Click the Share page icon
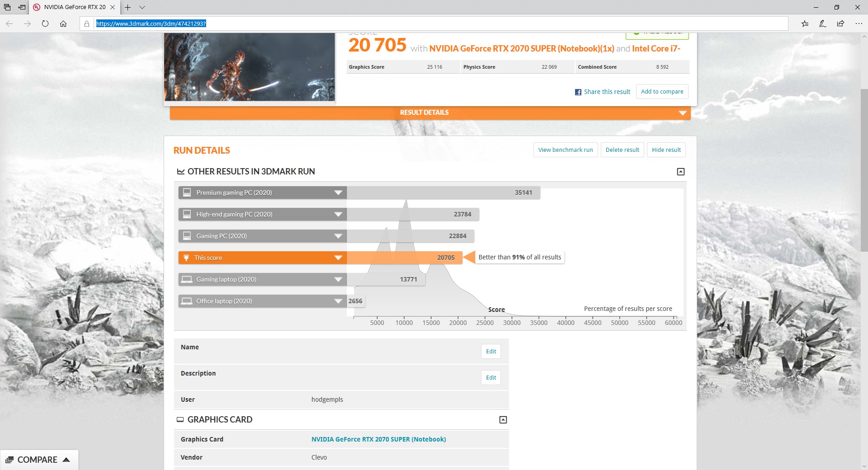Viewport: 868px width, 470px height. [x=840, y=23]
